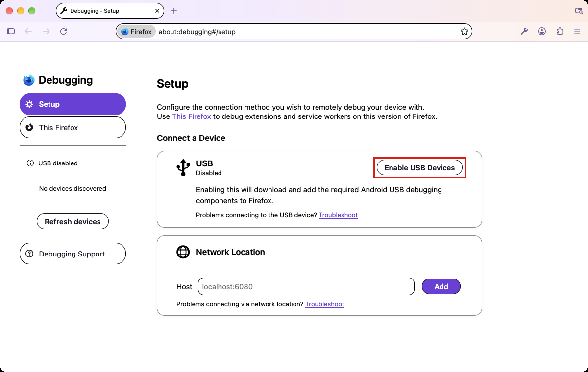This screenshot has width=588, height=372.
Task: Reload the current page
Action: point(63,31)
